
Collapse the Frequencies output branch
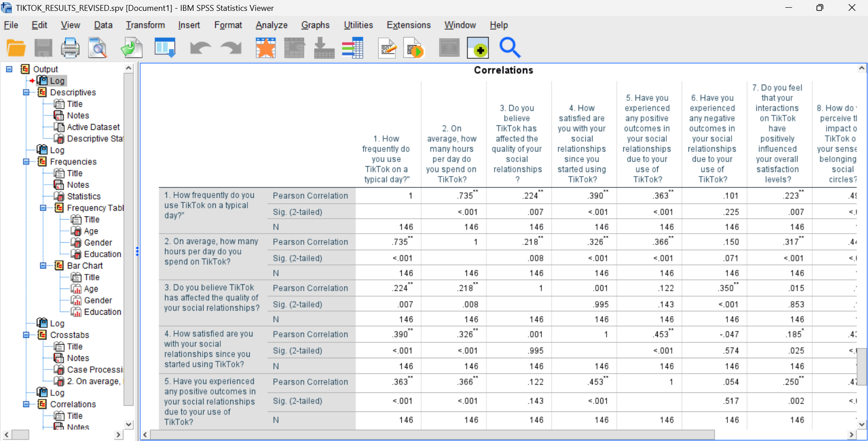(x=26, y=162)
